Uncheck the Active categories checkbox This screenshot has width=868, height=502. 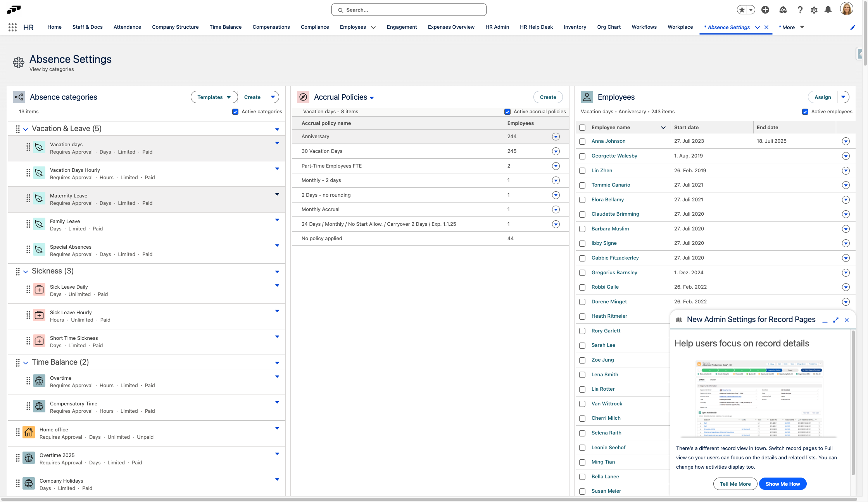click(x=235, y=111)
